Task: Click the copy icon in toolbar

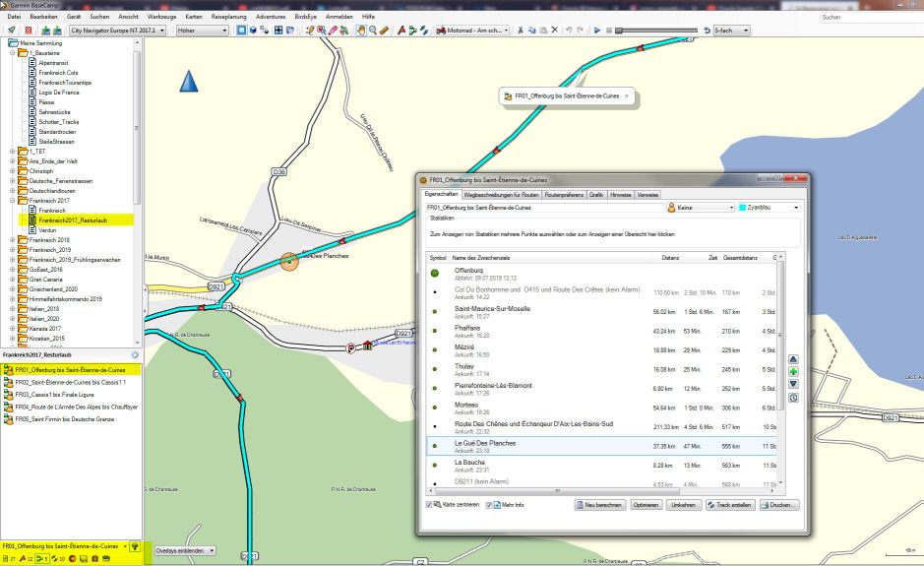Action: 531,31
